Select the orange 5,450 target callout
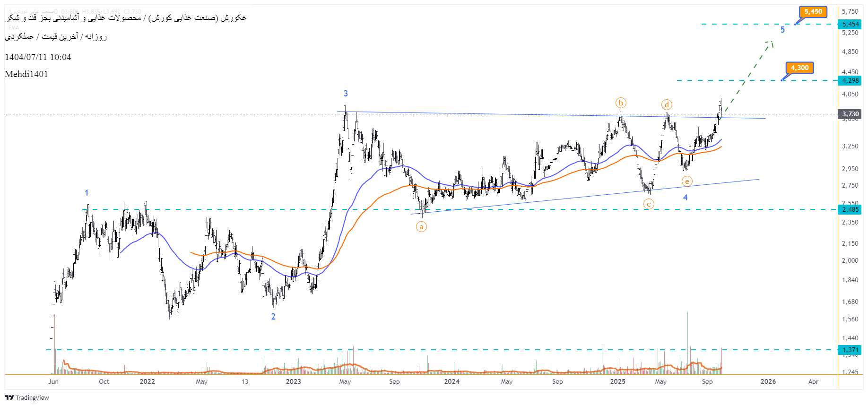The height and width of the screenshot is (406, 868). [813, 12]
